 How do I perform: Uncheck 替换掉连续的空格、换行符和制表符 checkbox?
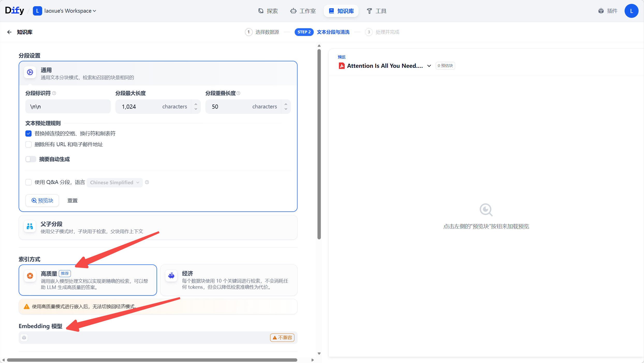pyautogui.click(x=28, y=134)
